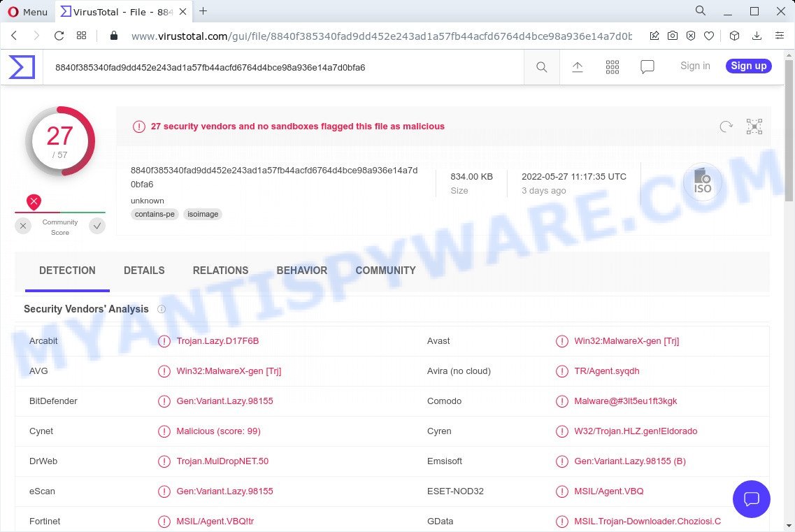795x532 pixels.
Task: Vote malicious with community X button
Action: (x=23, y=226)
